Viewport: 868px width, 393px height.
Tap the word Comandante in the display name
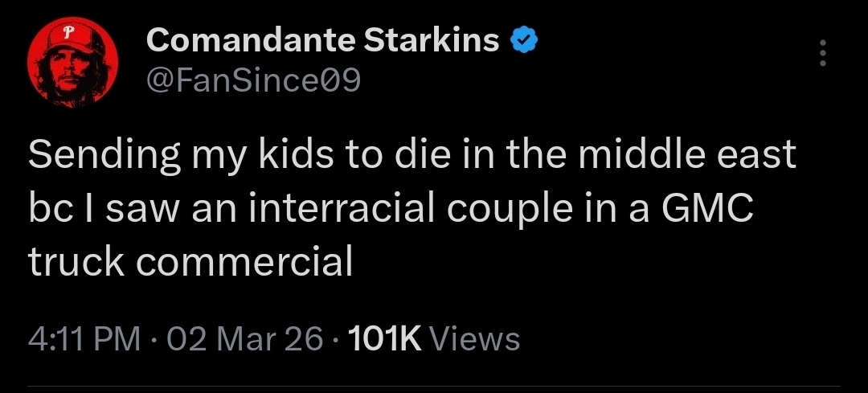click(251, 40)
